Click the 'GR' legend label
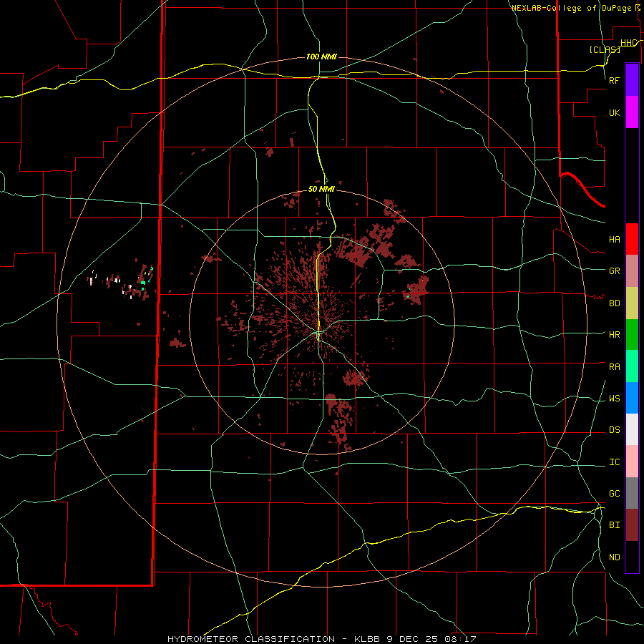 [614, 271]
